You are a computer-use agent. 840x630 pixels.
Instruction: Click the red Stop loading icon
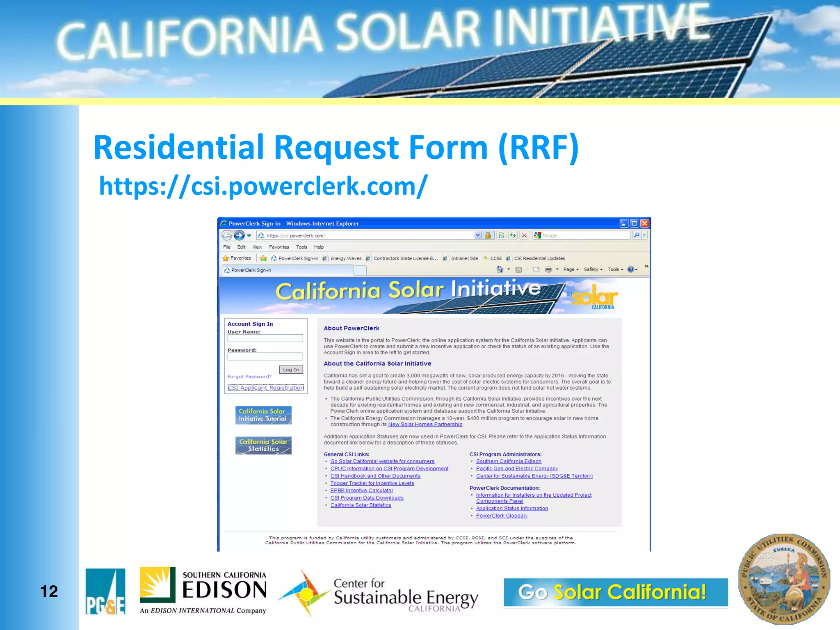pos(524,235)
